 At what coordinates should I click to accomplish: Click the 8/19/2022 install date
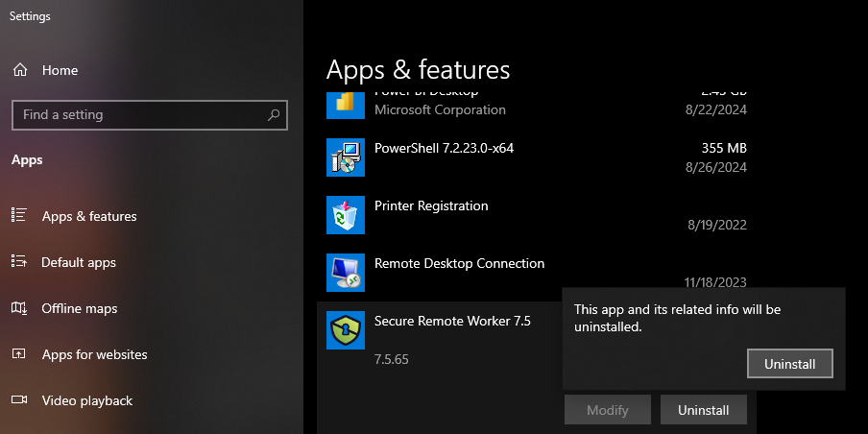pos(717,225)
